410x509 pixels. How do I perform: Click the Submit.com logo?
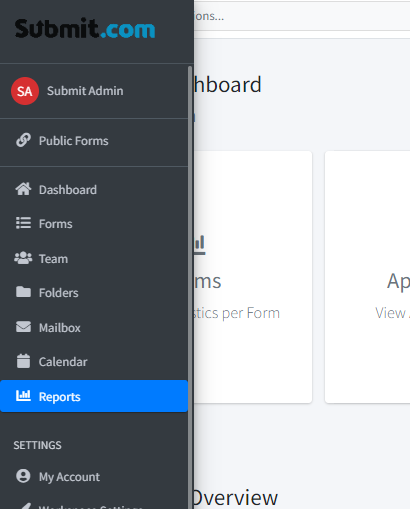coord(85,28)
